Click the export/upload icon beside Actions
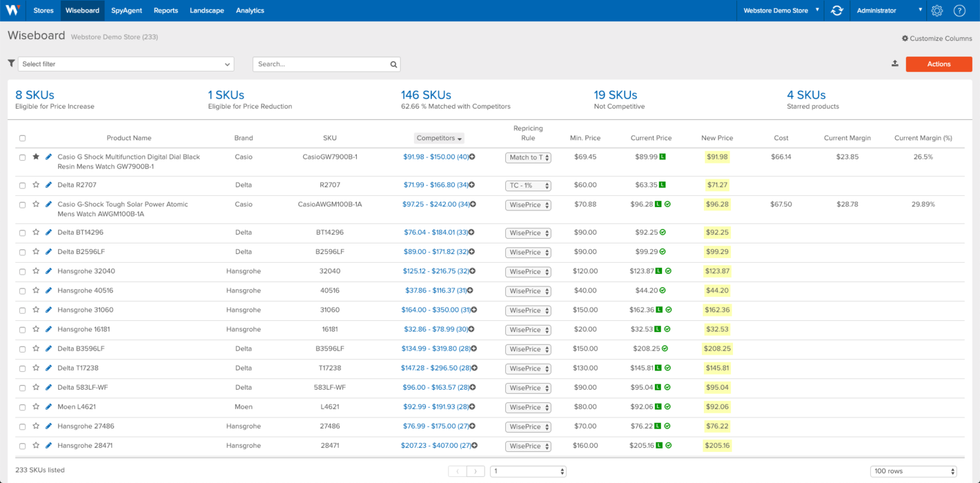 (895, 63)
